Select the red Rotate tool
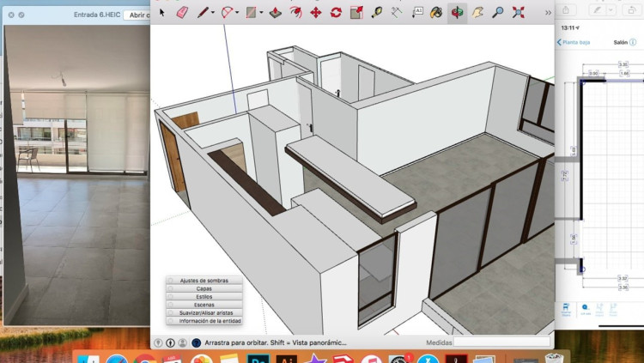Screen dimensions: 644x363 tap(336, 13)
